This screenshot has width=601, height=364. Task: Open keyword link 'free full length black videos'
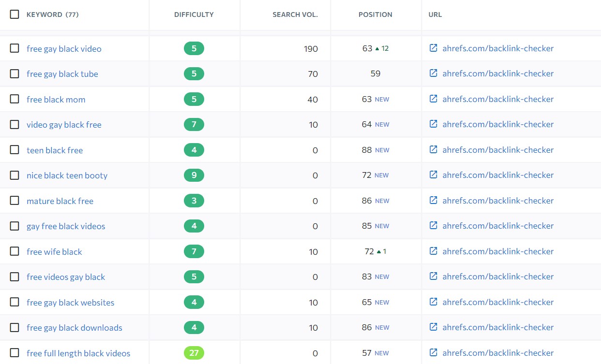point(78,353)
